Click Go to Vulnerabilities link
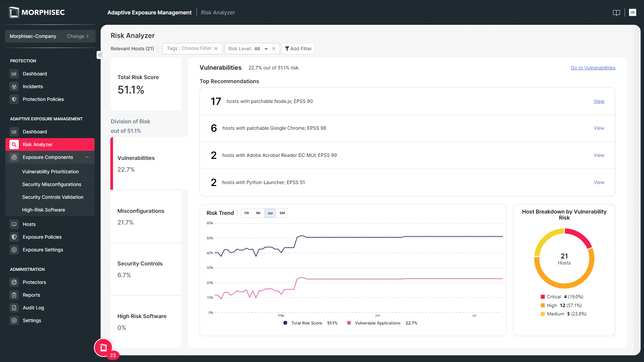This screenshot has width=644, height=362. pos(593,68)
